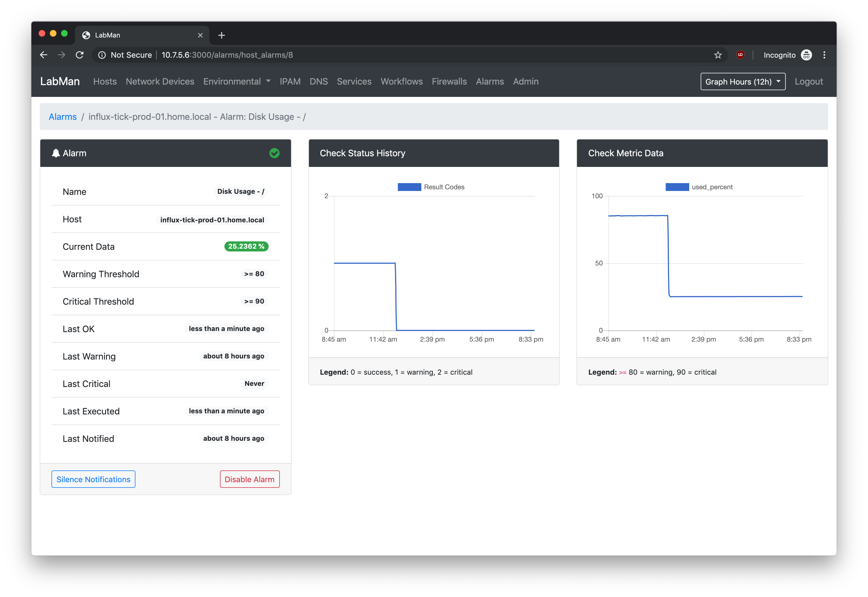Viewport: 868px width, 597px height.
Task: Bookmark page with the star icon
Action: pyautogui.click(x=718, y=55)
